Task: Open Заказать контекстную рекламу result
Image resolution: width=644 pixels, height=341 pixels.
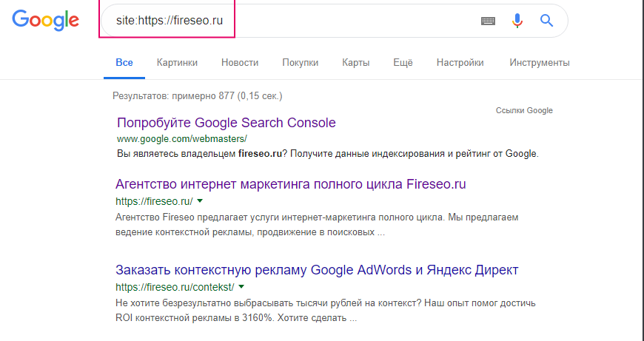Action: tap(317, 269)
